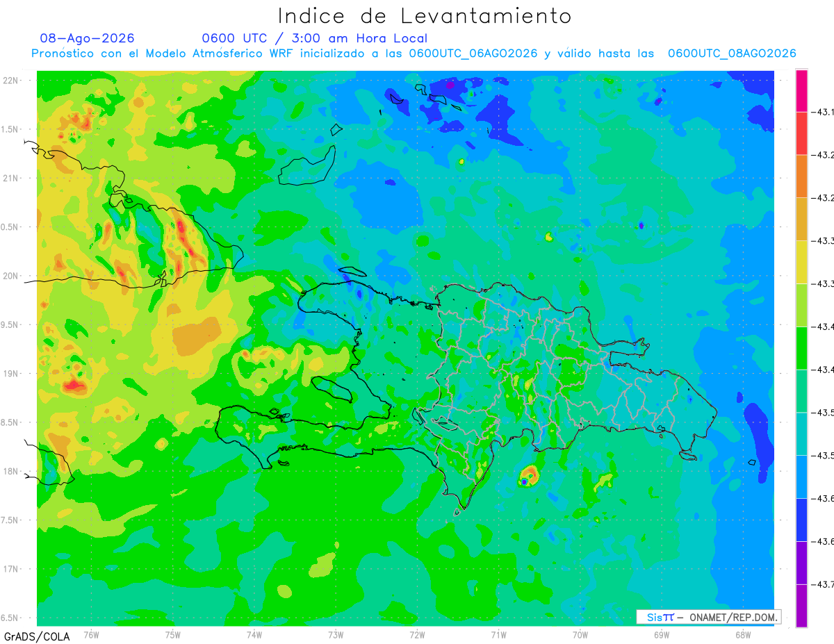Pick the red swatch in the color bar

click(x=801, y=133)
